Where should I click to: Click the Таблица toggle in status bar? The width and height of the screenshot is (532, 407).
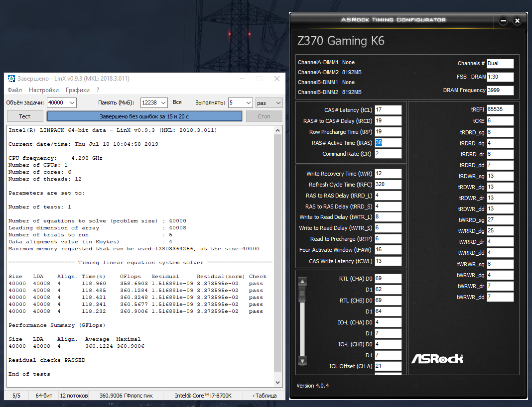[x=265, y=396]
